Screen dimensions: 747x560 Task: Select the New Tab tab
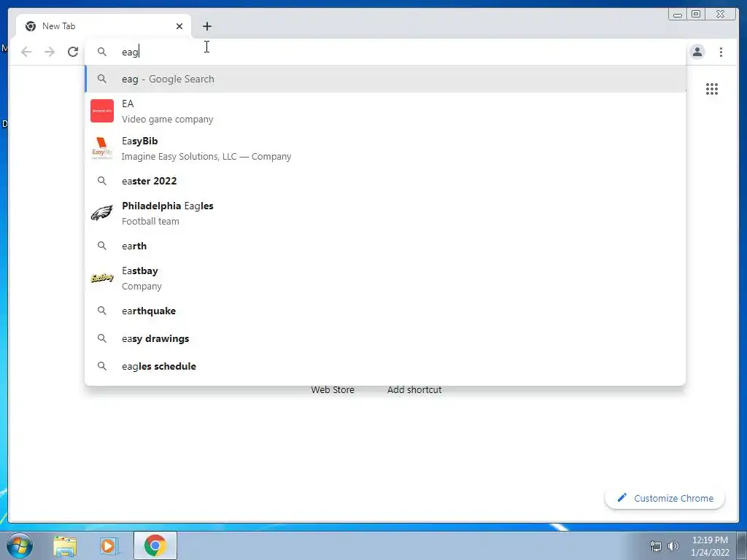point(104,26)
